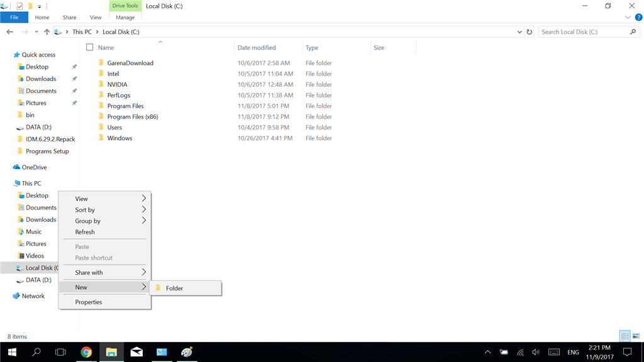Switch to the Home ribbon tab
The width and height of the screenshot is (644, 362).
[x=42, y=17]
